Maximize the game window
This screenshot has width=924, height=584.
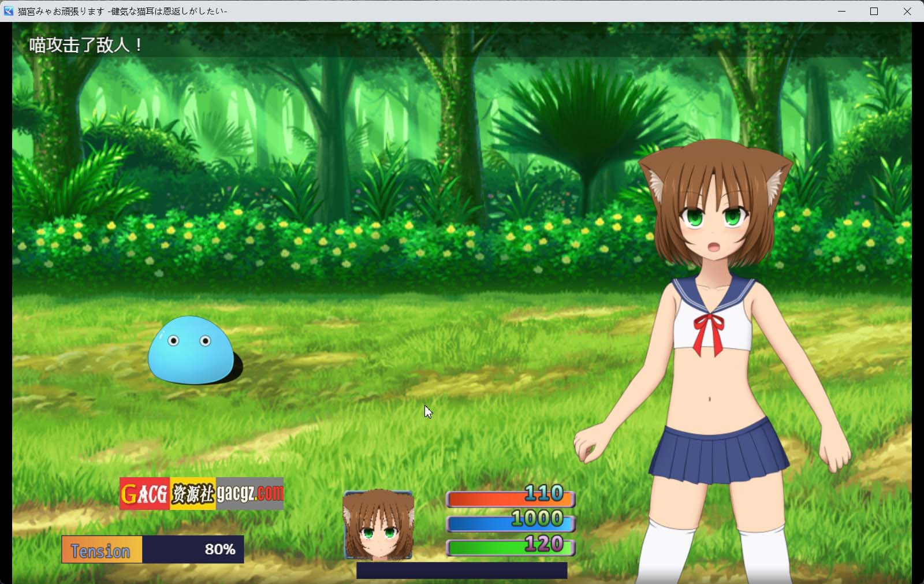874,11
